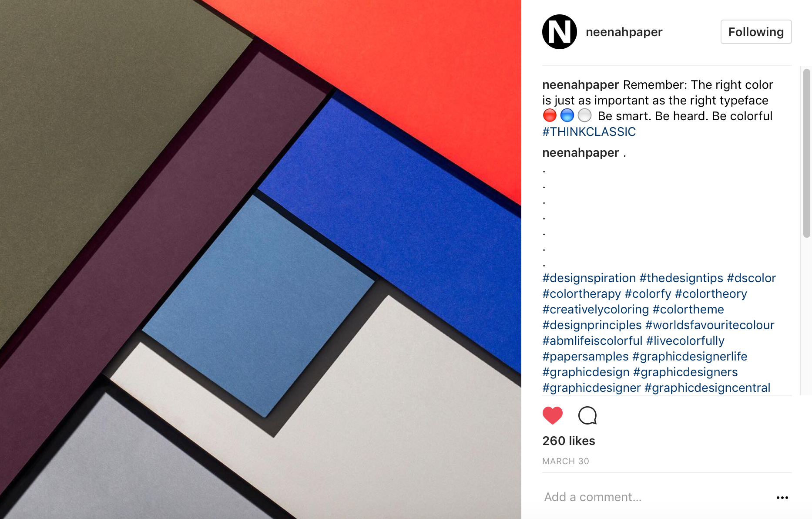Click the #THINKCLASSIC hashtag
Viewport: 812px width, 519px height.
click(589, 131)
